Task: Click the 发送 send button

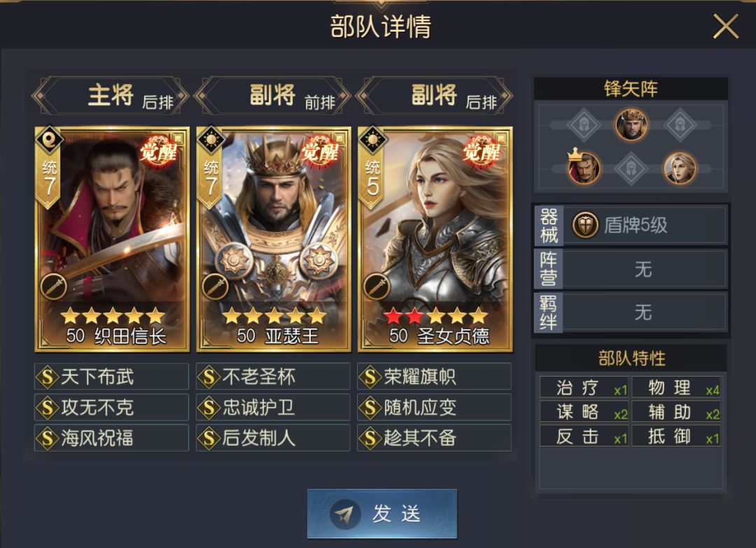Action: [x=382, y=514]
